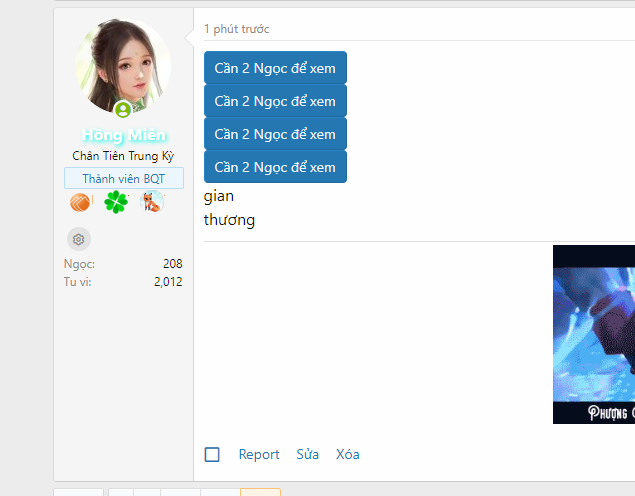Select the third "Cần 2 Ngọc để xem" button
Screen dimensions: 635x496
click(275, 134)
